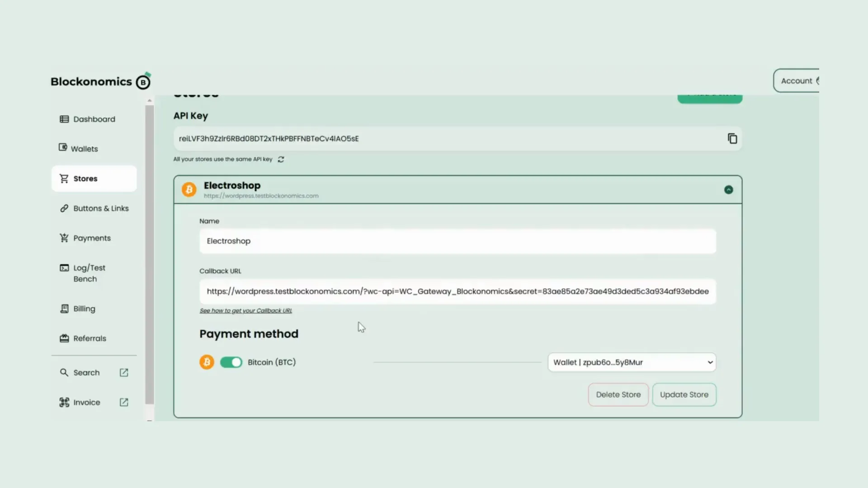Click the Log/Test Bench terminal icon
868x488 pixels.
pyautogui.click(x=64, y=268)
